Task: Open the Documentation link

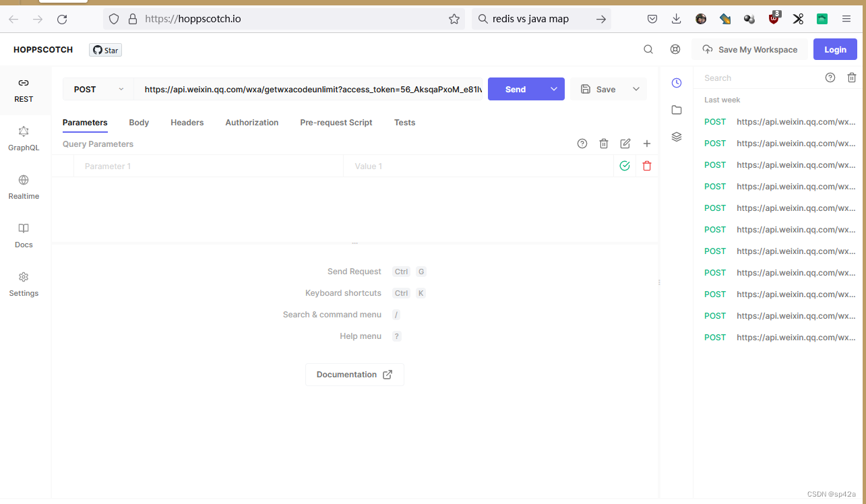Action: (x=354, y=375)
